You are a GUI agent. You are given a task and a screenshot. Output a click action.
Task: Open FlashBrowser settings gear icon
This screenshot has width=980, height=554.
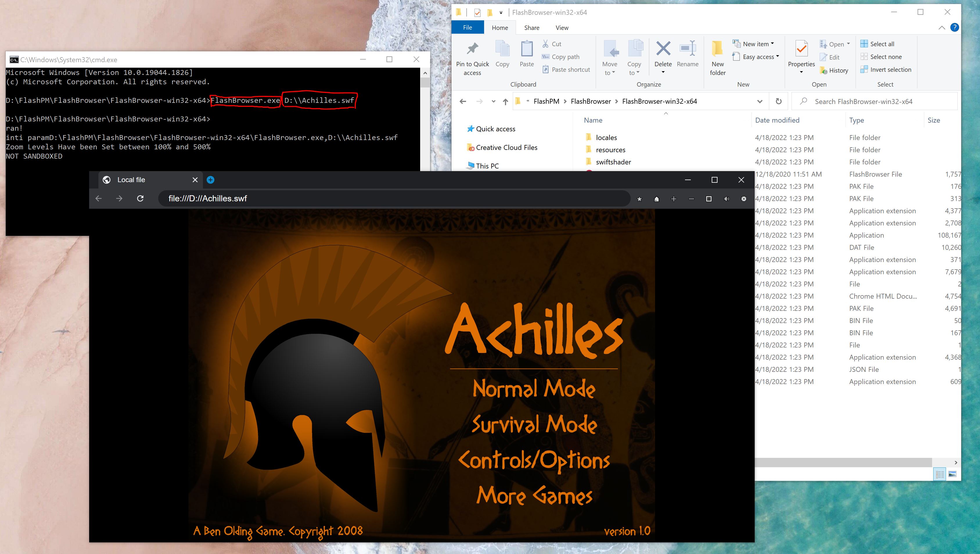pyautogui.click(x=744, y=199)
